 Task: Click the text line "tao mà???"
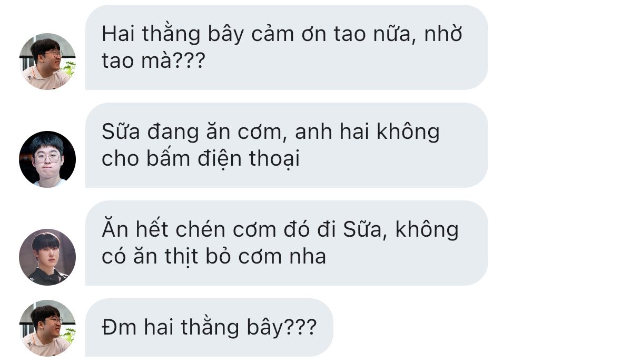coord(153,60)
